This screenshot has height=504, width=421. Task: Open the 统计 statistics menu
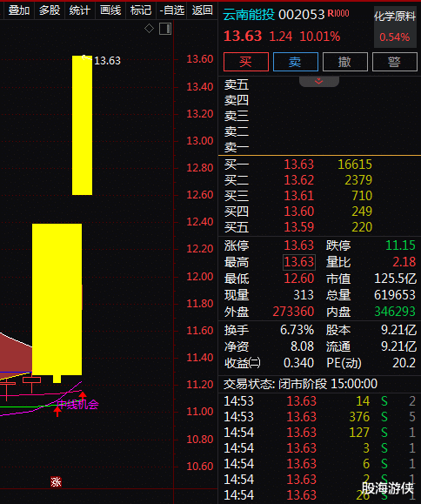point(80,10)
